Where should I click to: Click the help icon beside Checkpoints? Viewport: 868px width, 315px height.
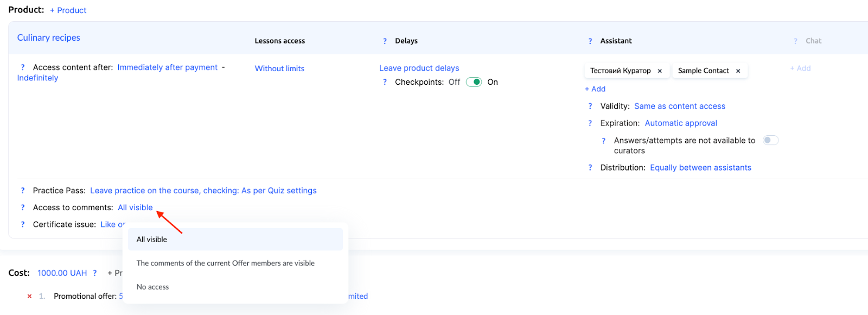385,83
